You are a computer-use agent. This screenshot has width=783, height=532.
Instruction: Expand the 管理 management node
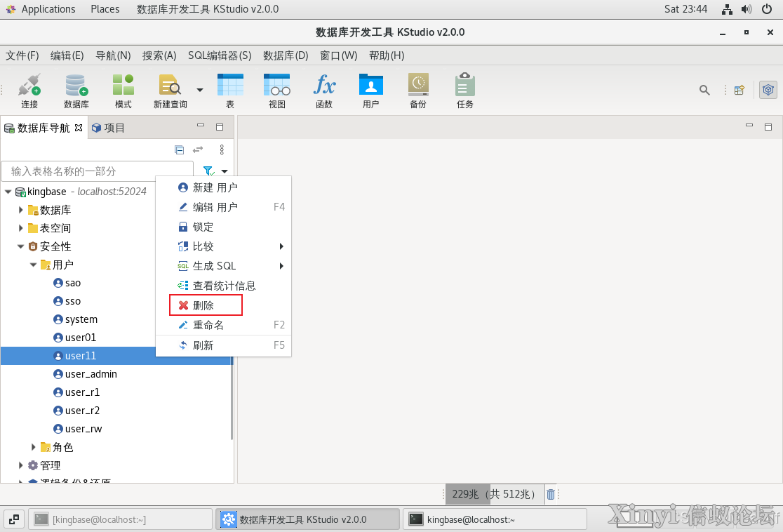point(20,465)
